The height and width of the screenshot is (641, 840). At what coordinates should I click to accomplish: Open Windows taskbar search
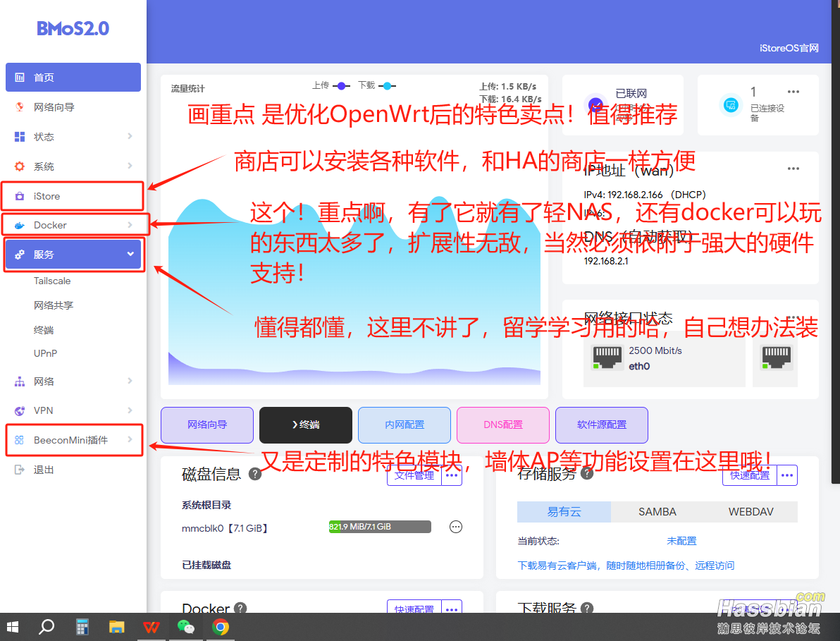click(x=47, y=626)
